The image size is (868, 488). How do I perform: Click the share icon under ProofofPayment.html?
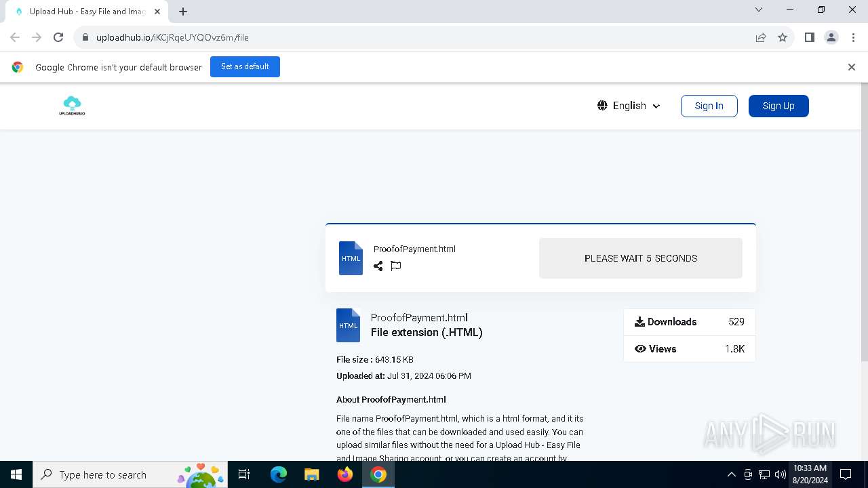[x=378, y=266]
